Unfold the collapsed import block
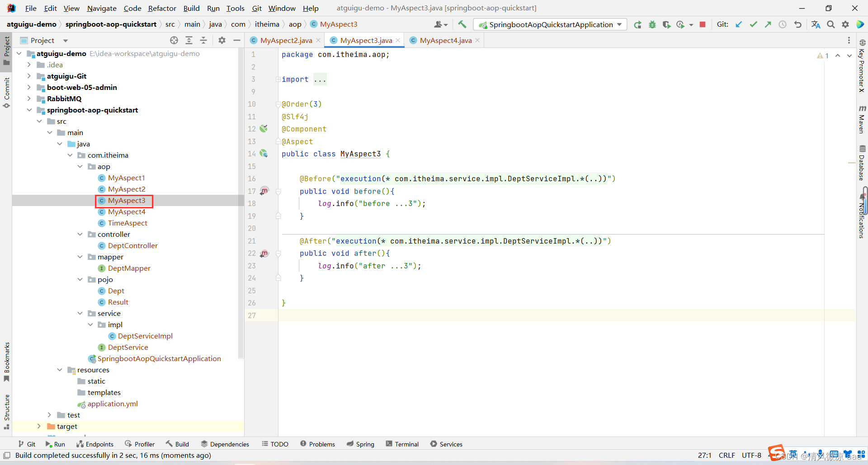Screen dimensions: 868x465 278,79
